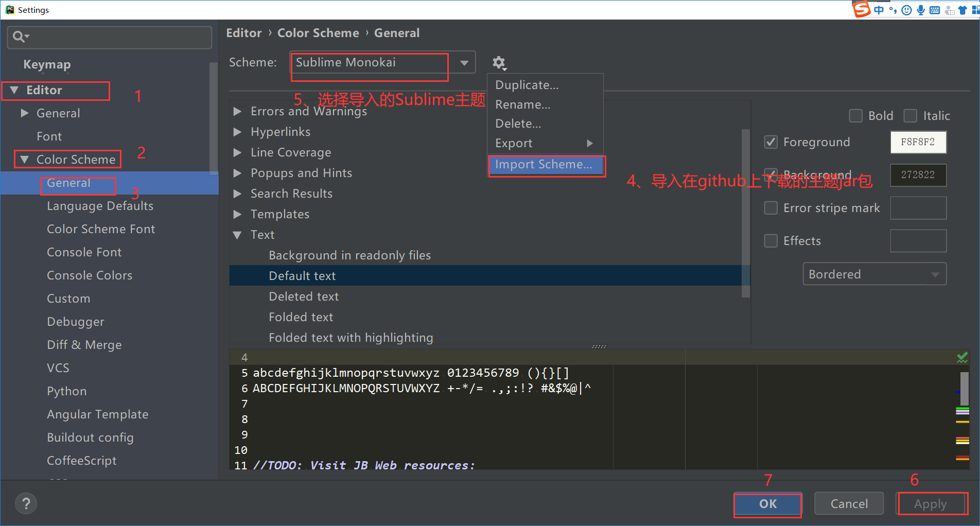The width and height of the screenshot is (980, 526).
Task: Click the Sogou input method logo in tray
Action: click(x=862, y=10)
